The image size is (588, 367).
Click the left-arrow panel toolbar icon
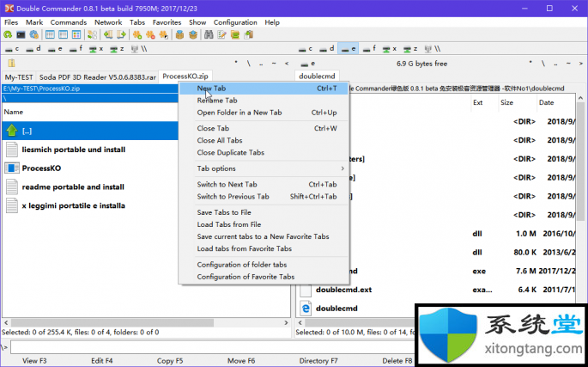108,35
